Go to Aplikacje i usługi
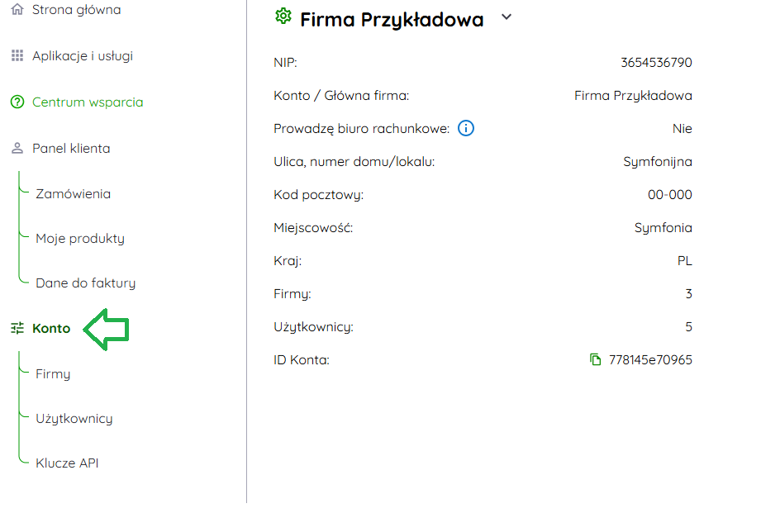The height and width of the screenshot is (532, 780). [x=82, y=56]
